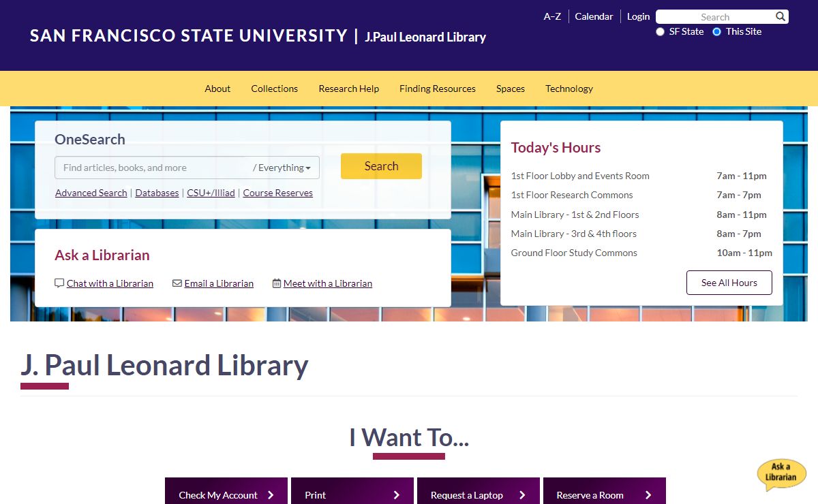
Task: Click the yellow OneSearch Search button
Action: (381, 166)
